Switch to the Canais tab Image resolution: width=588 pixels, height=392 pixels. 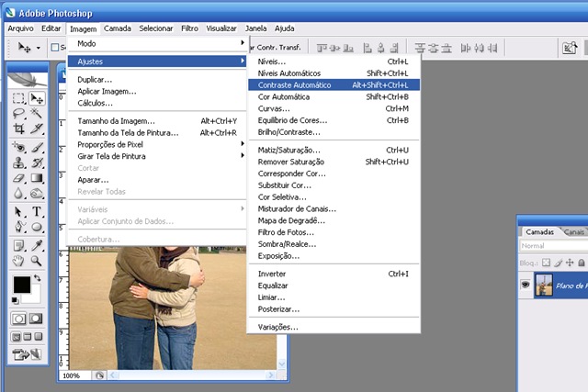pyautogui.click(x=573, y=232)
